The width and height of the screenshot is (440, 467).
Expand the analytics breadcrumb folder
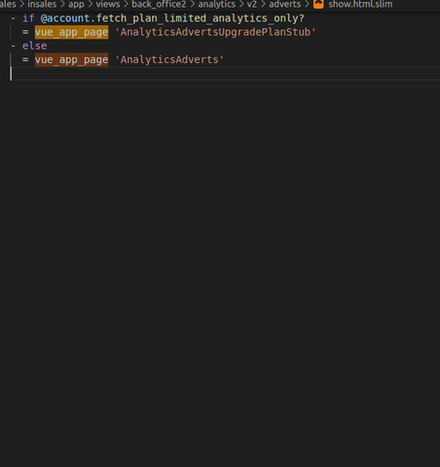click(217, 4)
